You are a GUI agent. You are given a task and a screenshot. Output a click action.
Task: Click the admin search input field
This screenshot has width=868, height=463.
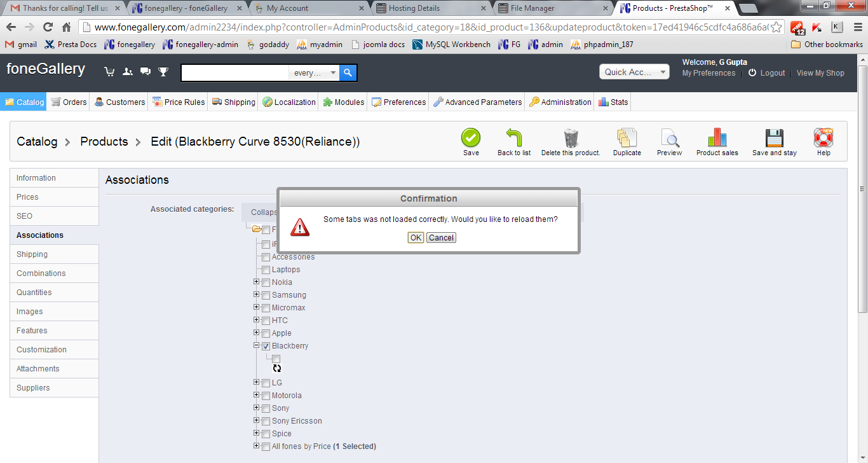click(235, 73)
